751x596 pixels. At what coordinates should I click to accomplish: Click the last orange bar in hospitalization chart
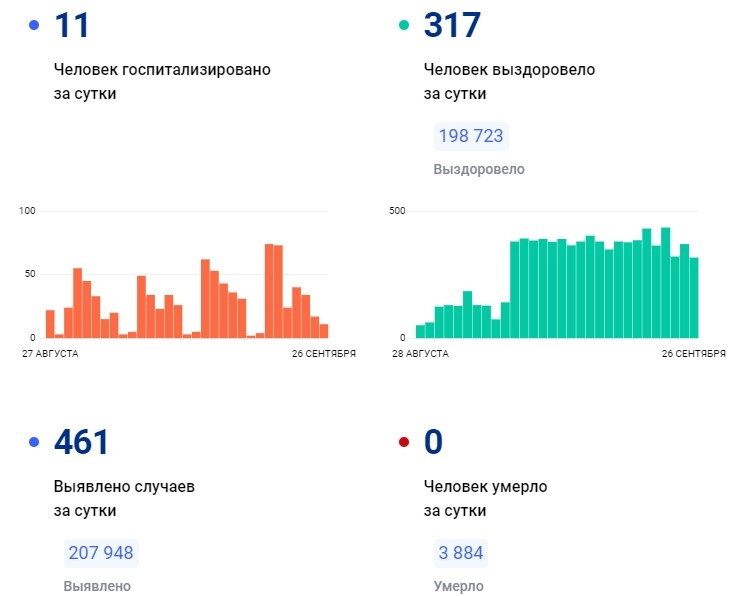(323, 331)
